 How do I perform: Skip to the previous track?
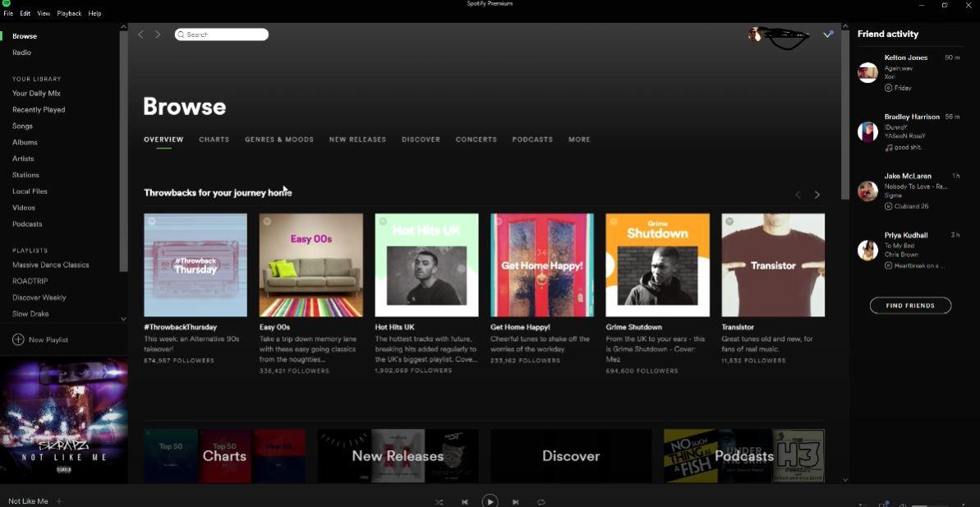(x=464, y=501)
